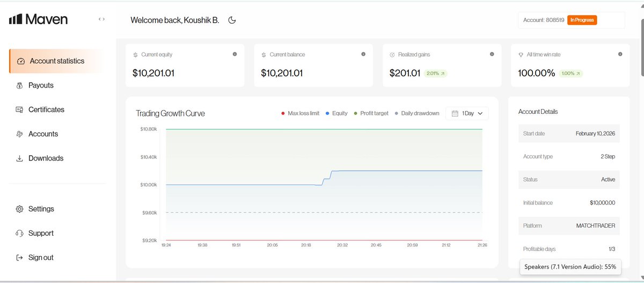Click the $201.01 Realized gains value
Image resolution: width=644 pixels, height=283 pixels.
coord(405,74)
